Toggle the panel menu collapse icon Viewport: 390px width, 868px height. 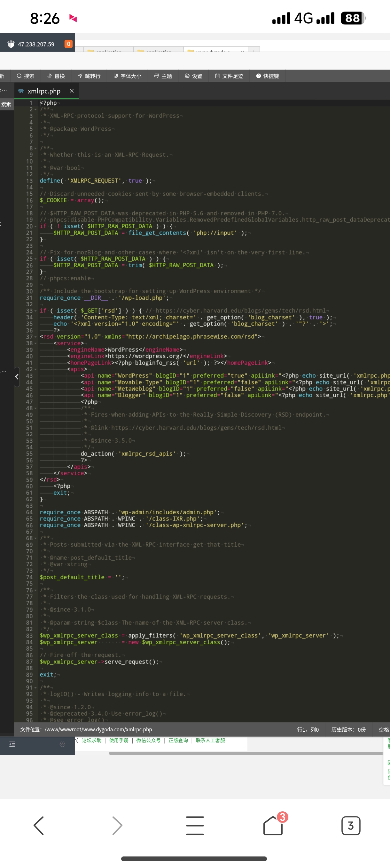pos(12,744)
